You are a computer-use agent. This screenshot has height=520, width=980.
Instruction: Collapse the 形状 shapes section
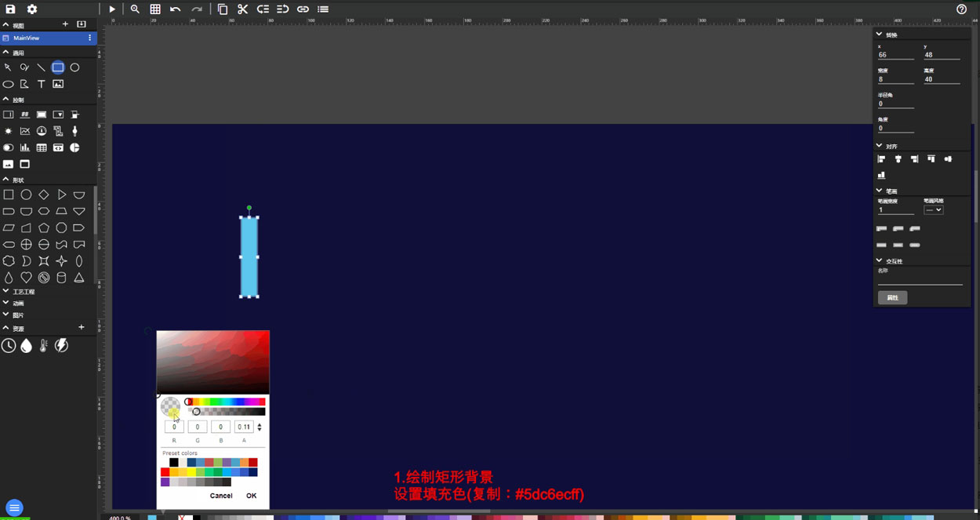click(6, 180)
